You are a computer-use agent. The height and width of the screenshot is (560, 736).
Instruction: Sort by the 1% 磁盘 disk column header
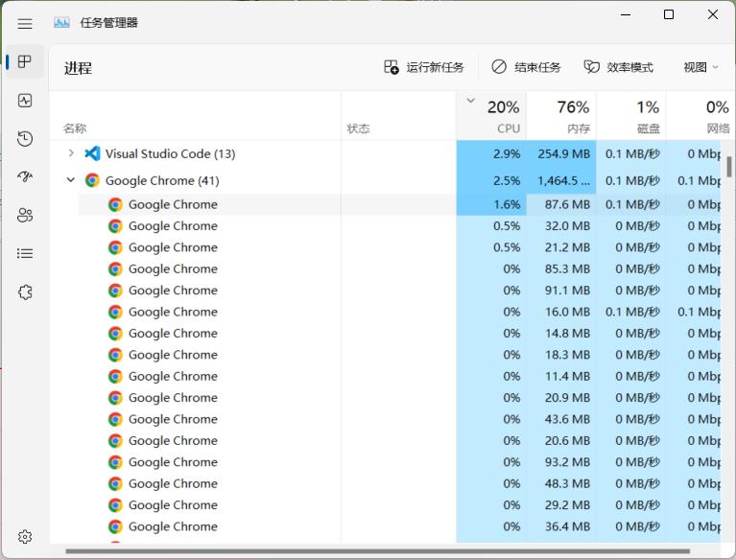[630, 116]
